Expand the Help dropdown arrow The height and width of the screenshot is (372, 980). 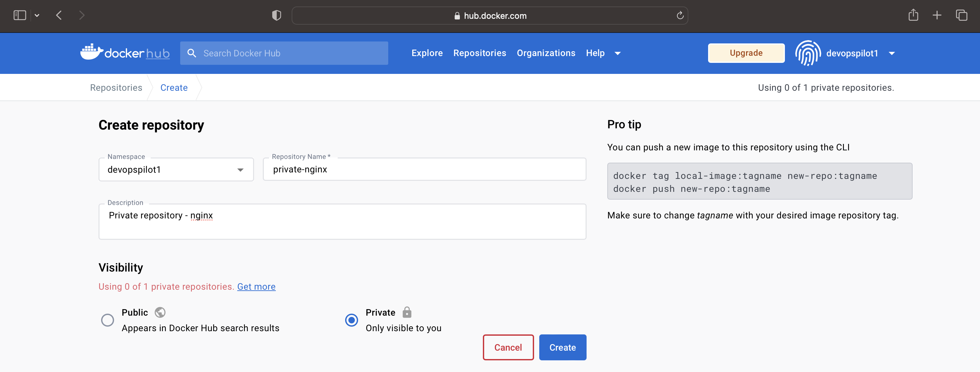coord(617,54)
